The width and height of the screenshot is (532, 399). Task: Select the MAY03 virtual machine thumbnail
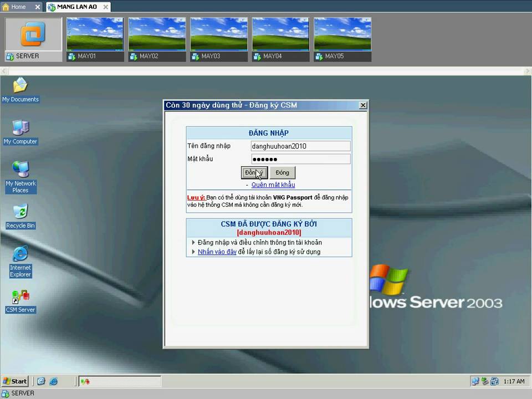[219, 40]
